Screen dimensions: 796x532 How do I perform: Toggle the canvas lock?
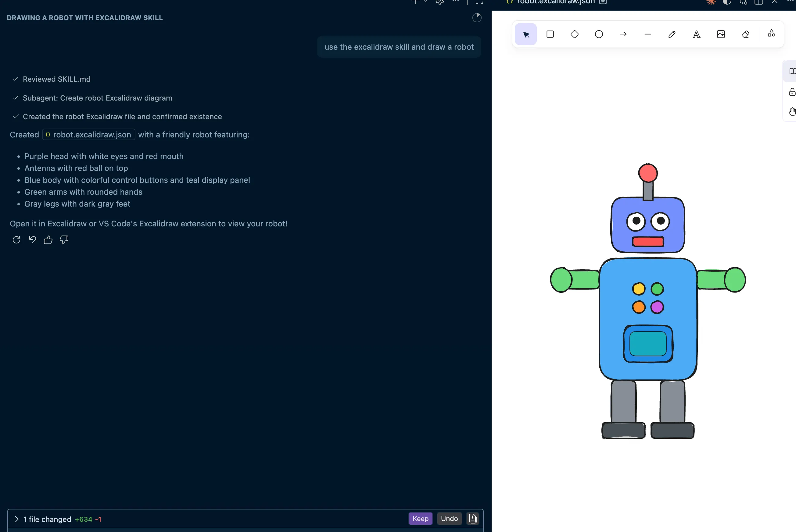792,92
